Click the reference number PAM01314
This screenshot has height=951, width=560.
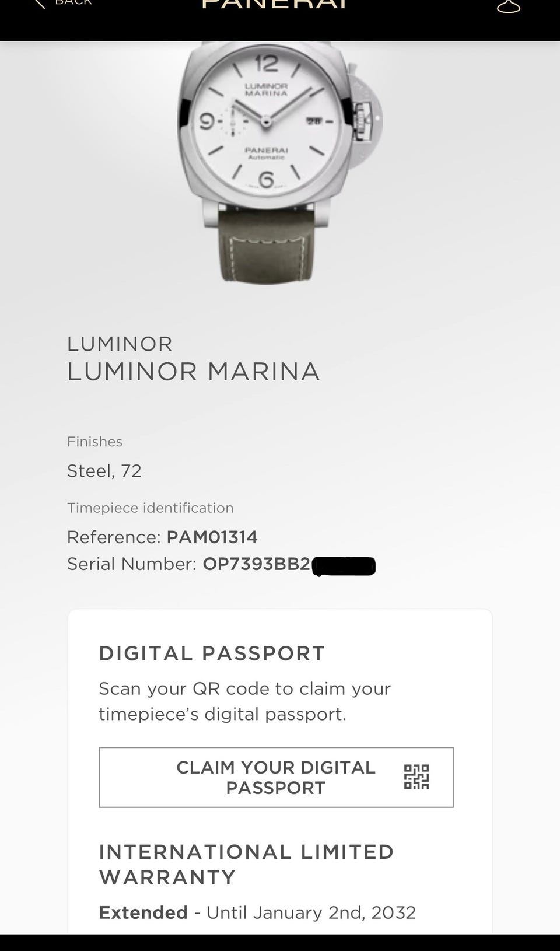pos(212,537)
